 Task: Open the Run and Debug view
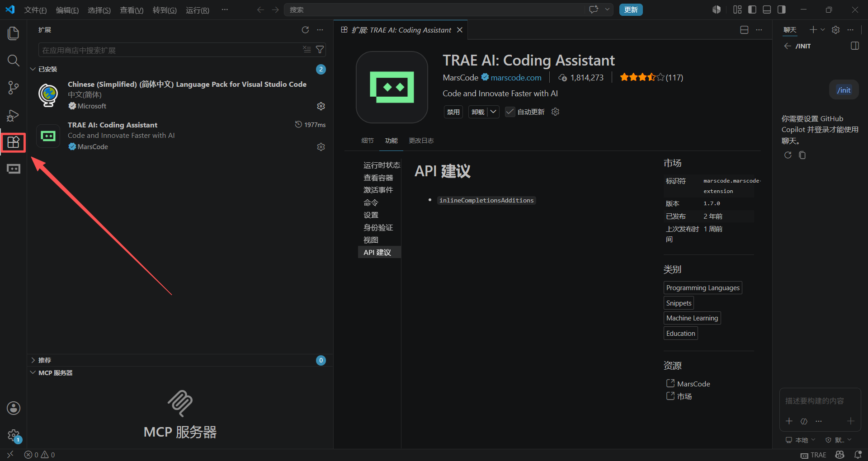(x=14, y=115)
